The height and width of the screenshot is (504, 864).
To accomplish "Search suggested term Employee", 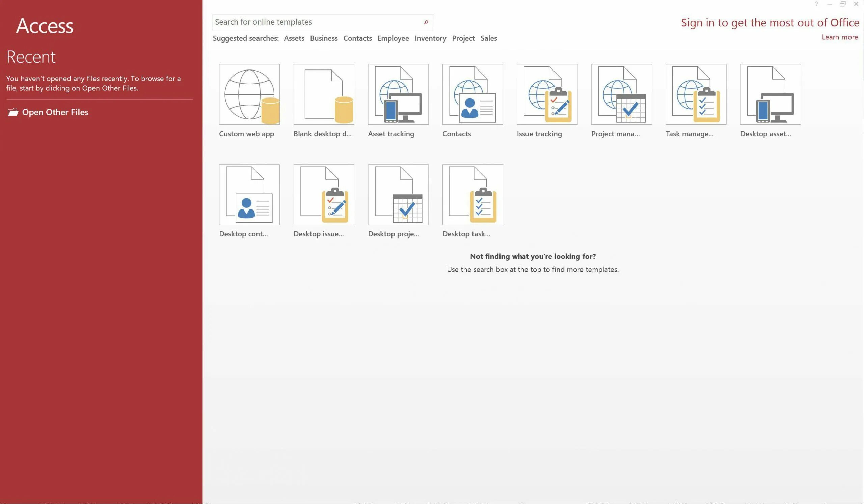I will coord(393,38).
